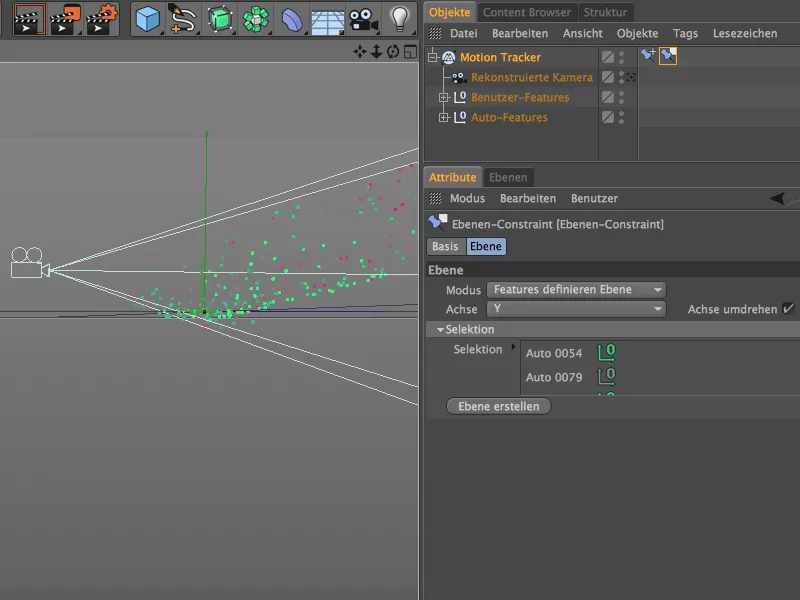The width and height of the screenshot is (800, 600).
Task: Click the camera object in the viewport
Action: pyautogui.click(x=30, y=263)
